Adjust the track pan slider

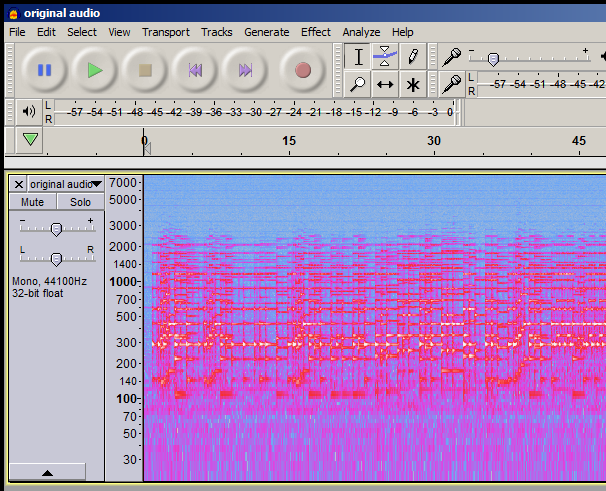pos(56,259)
